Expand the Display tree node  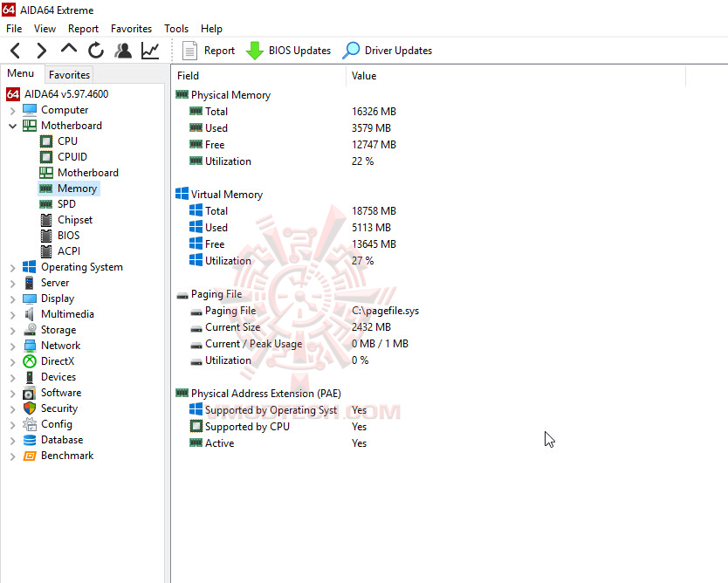(x=12, y=299)
